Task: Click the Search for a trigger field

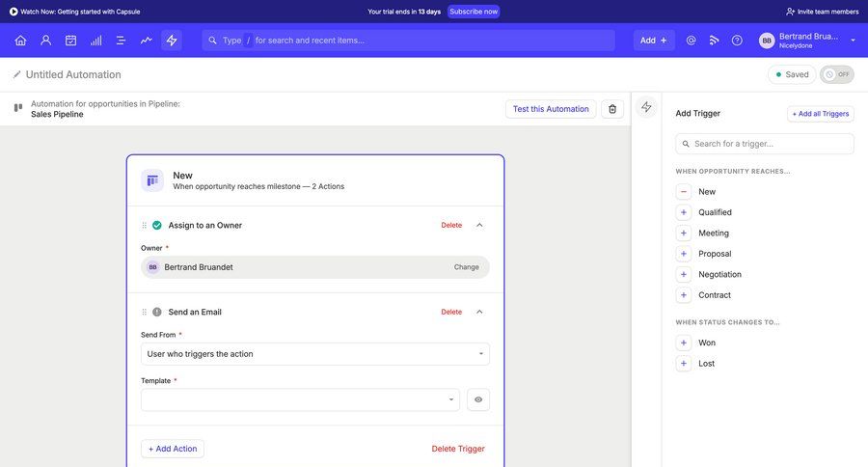Action: click(x=765, y=144)
